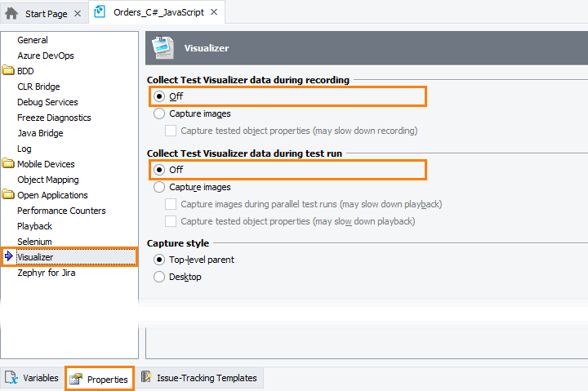The height and width of the screenshot is (391, 588).
Task: Click the Properties tab icon
Action: click(x=76, y=379)
